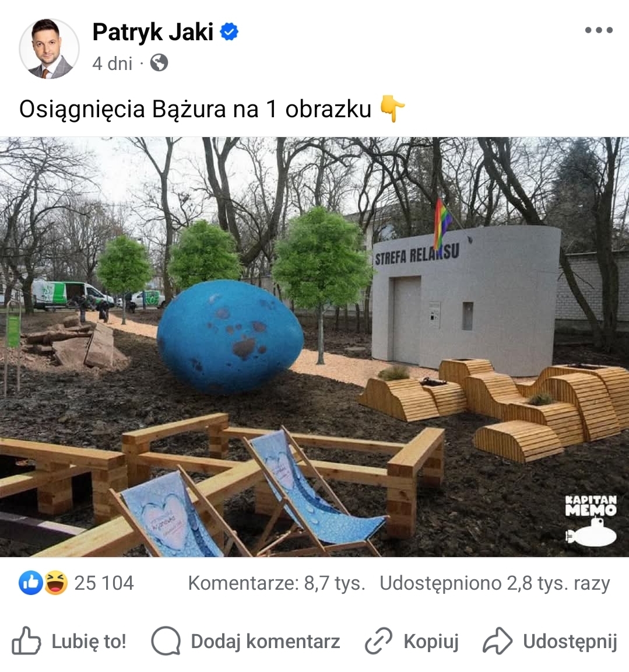Viewport: 629px width, 672px height.
Task: Click the blue like reaction icon
Action: [30, 583]
